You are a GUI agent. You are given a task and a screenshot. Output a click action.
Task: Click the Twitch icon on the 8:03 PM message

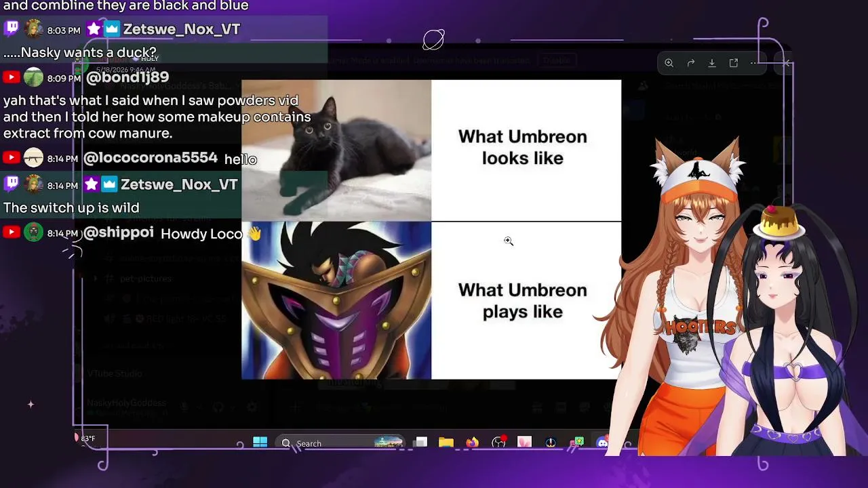coord(12,28)
